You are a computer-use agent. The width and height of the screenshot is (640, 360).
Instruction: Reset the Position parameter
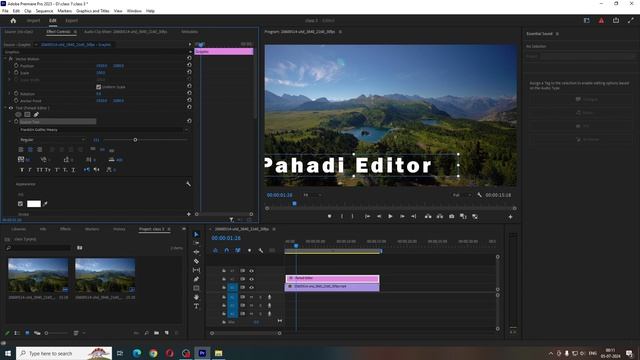pyautogui.click(x=189, y=65)
